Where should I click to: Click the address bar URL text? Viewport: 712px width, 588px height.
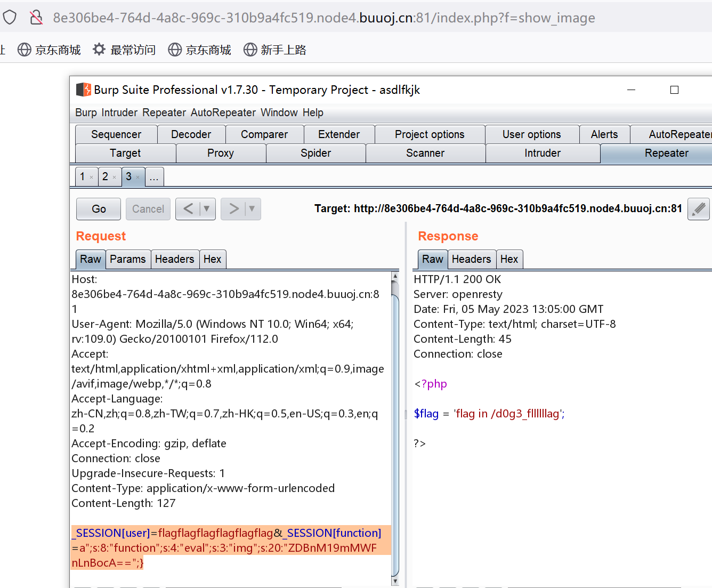(x=323, y=18)
